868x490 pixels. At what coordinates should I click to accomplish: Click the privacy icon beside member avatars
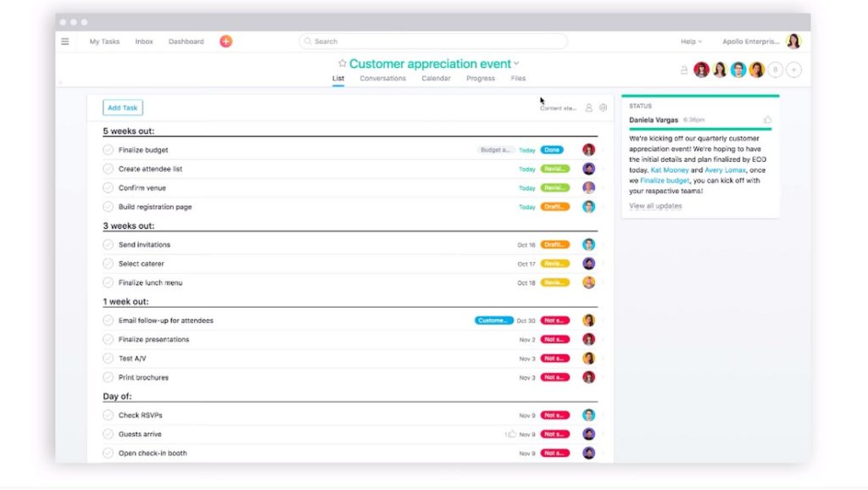685,69
